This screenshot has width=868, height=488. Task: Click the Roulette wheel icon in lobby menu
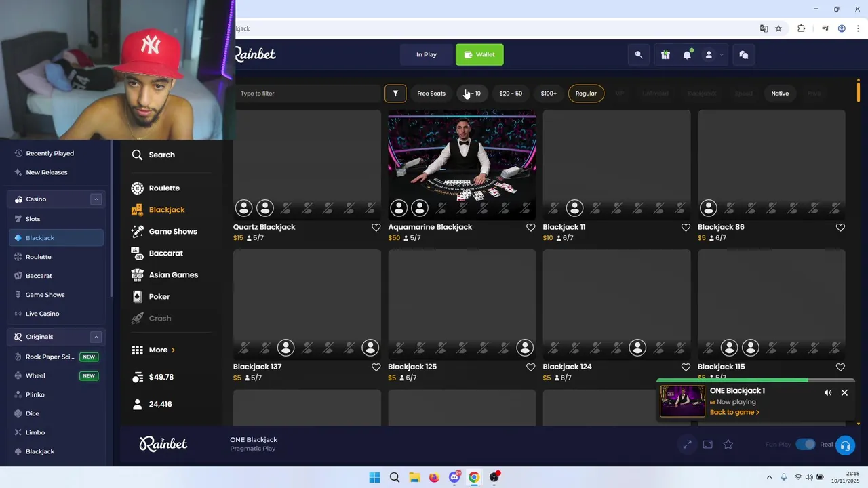(x=137, y=188)
